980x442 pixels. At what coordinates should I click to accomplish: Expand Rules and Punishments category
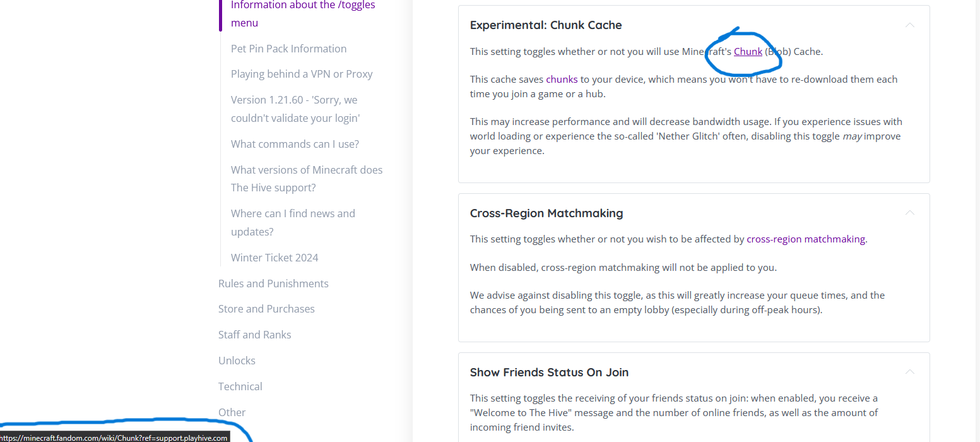(x=273, y=284)
